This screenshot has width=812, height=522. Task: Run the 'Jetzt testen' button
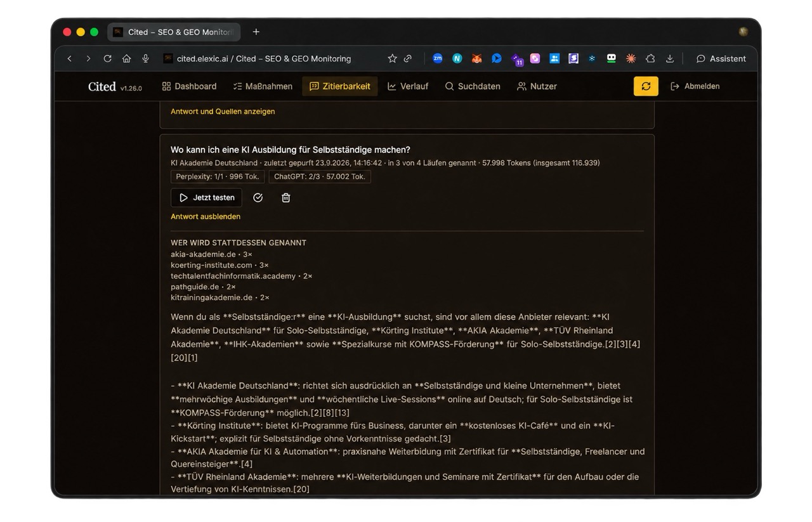pyautogui.click(x=206, y=198)
